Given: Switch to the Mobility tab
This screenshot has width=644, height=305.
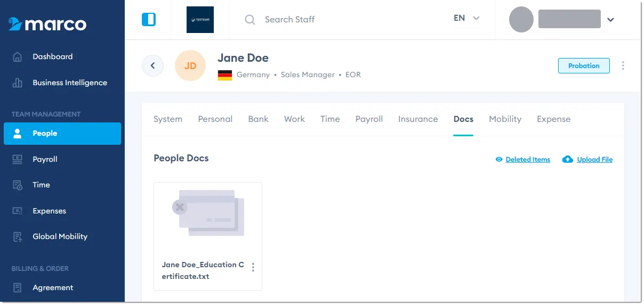Looking at the screenshot, I should [x=505, y=119].
